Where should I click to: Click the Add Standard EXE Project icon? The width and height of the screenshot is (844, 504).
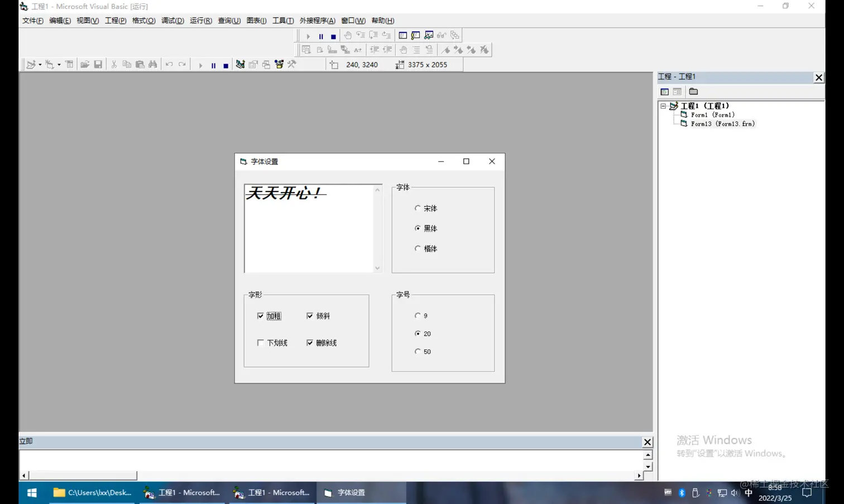point(31,65)
